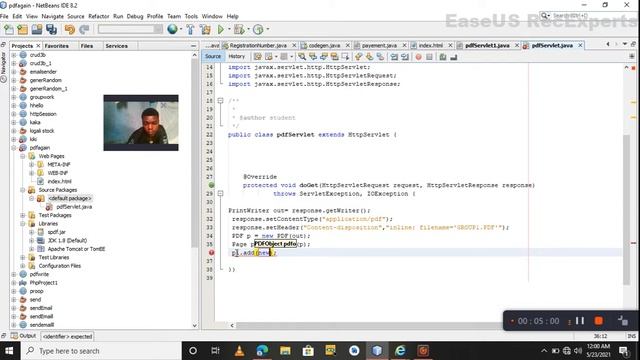Pause the EaseUS recording

[580, 321]
